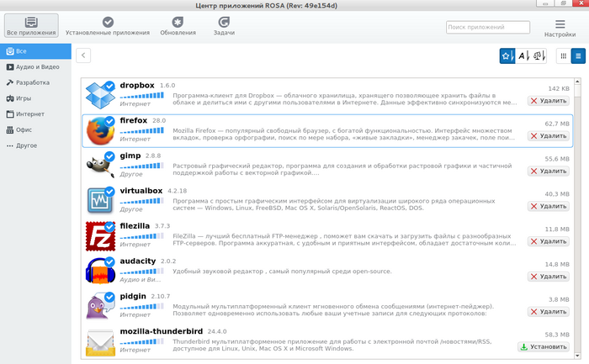Select the Internet category in sidebar
This screenshot has width=589, height=364.
click(x=35, y=114)
